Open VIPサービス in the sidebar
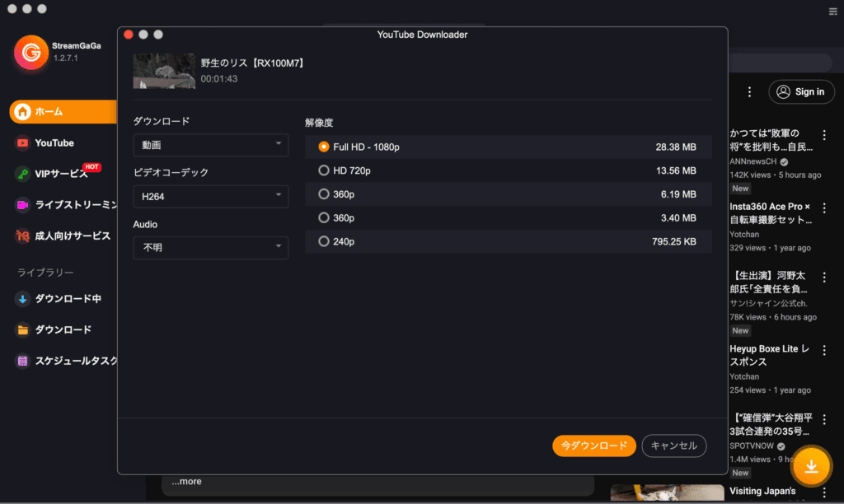The width and height of the screenshot is (844, 504). (61, 174)
